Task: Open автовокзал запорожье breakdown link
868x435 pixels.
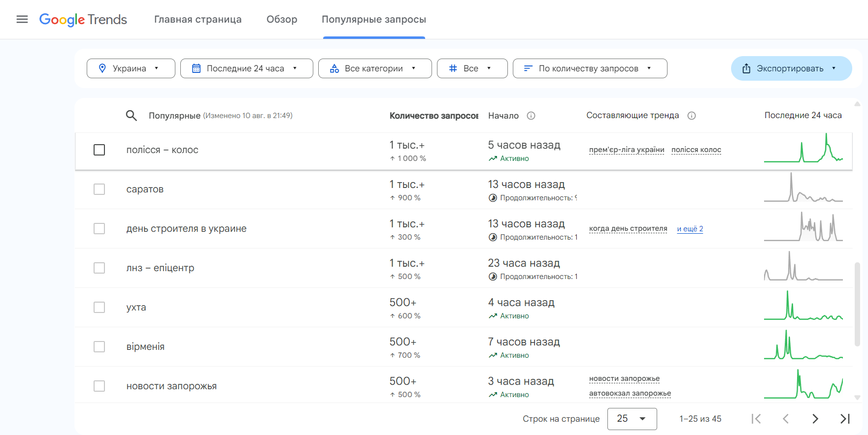Action: pos(630,393)
